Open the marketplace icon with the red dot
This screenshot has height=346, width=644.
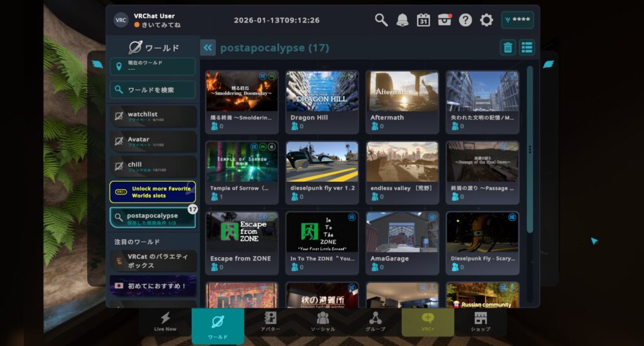(x=445, y=20)
